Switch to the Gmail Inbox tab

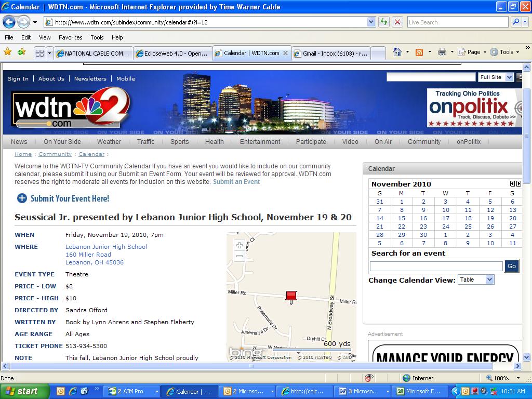point(331,54)
